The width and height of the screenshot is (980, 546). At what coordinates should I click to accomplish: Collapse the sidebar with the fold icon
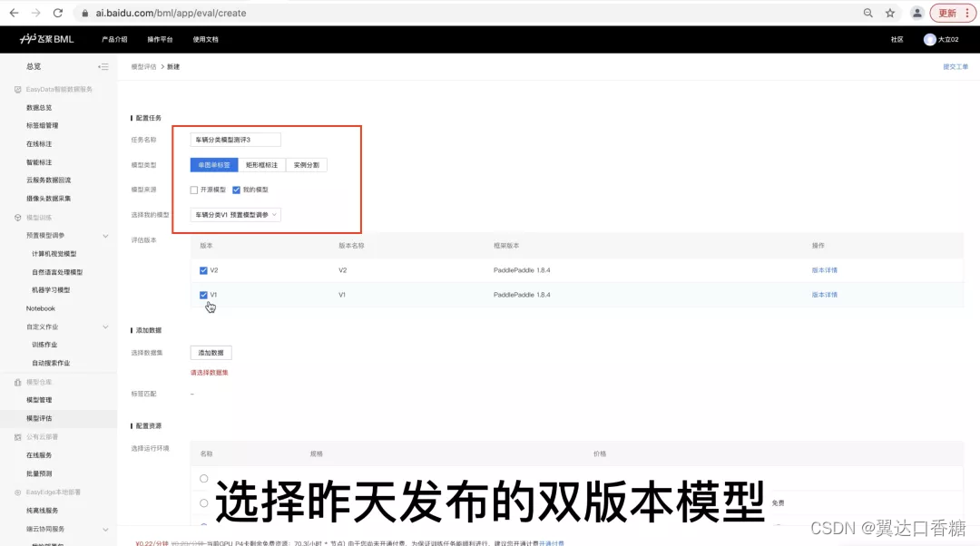[103, 66]
